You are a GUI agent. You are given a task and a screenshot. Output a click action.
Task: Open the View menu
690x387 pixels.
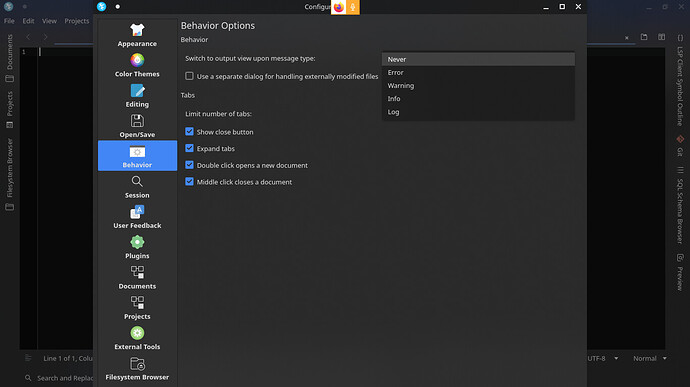49,21
